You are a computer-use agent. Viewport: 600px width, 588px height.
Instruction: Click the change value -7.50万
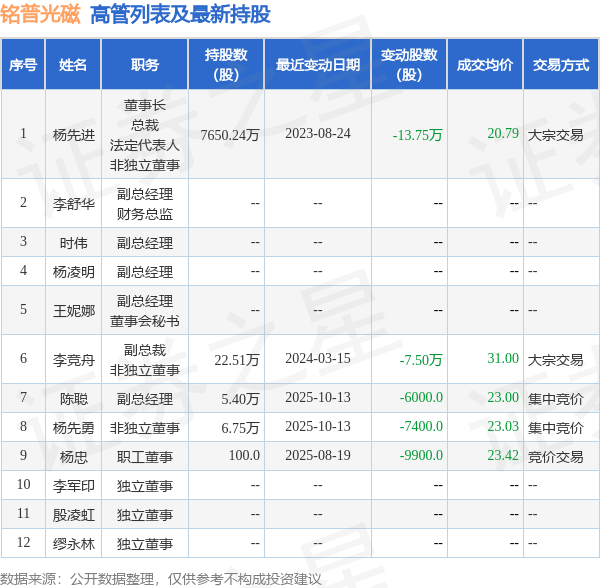point(421,360)
